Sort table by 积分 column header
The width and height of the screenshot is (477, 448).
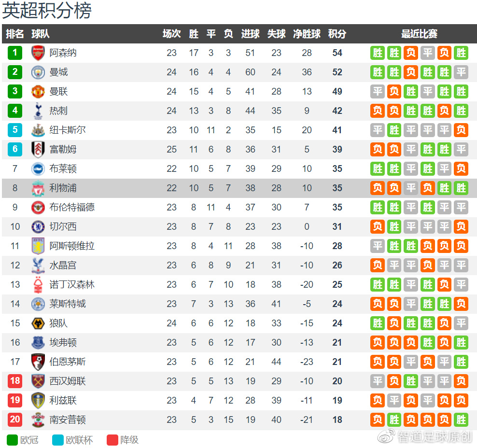[337, 34]
